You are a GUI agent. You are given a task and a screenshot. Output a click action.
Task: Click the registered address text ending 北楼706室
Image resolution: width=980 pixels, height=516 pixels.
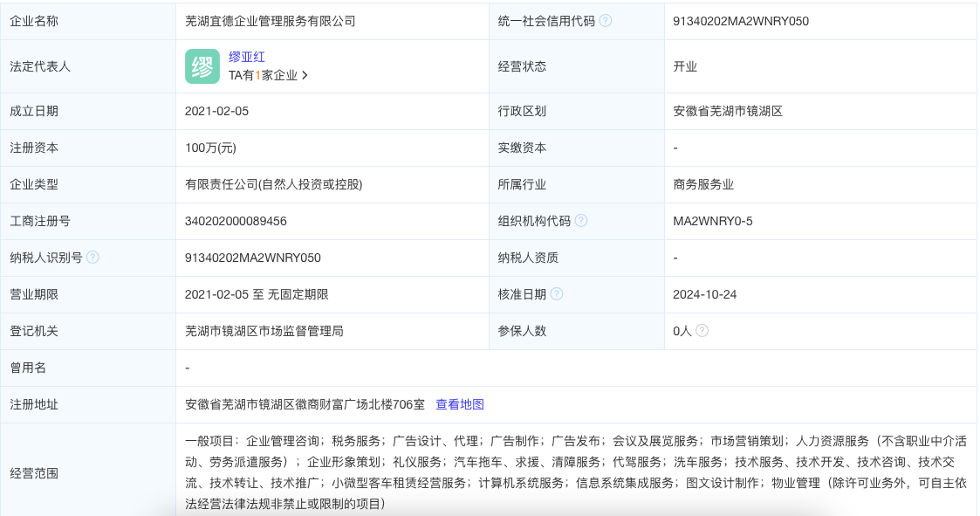click(x=305, y=404)
